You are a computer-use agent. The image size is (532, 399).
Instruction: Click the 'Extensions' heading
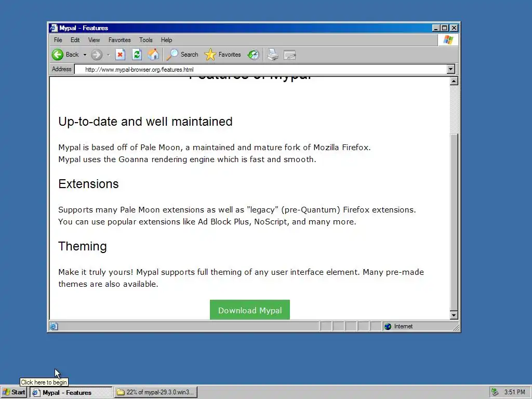88,184
